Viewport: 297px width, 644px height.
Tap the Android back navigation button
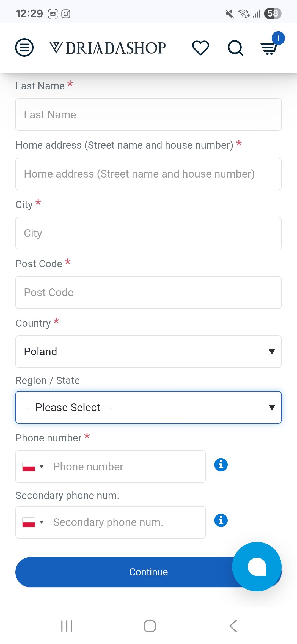coord(233,626)
